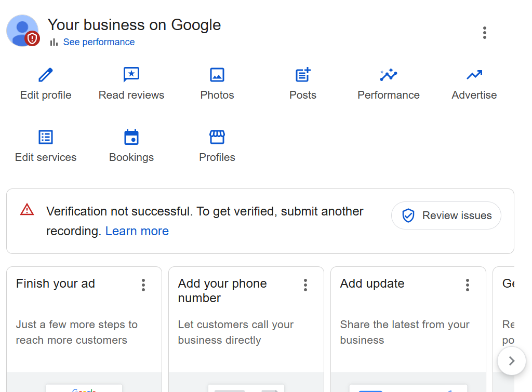The image size is (532, 392).
Task: Click the Review issues button
Action: [x=446, y=215]
